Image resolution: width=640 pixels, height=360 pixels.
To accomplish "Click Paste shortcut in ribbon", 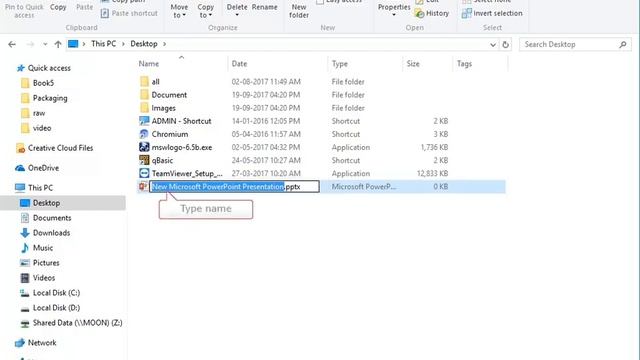I will [x=129, y=13].
